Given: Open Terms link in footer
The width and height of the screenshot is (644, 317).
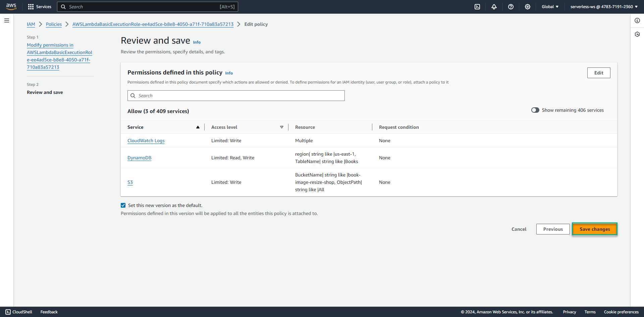Looking at the screenshot, I should point(590,312).
